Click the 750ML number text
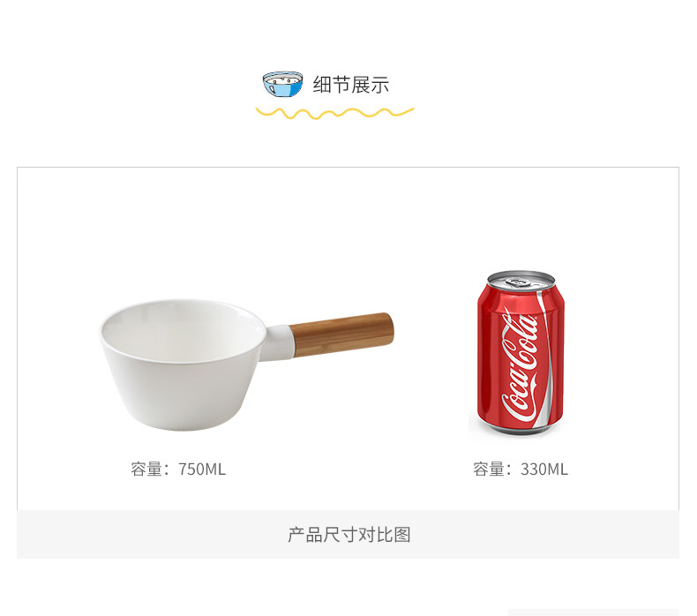697x616 pixels. pyautogui.click(x=202, y=470)
